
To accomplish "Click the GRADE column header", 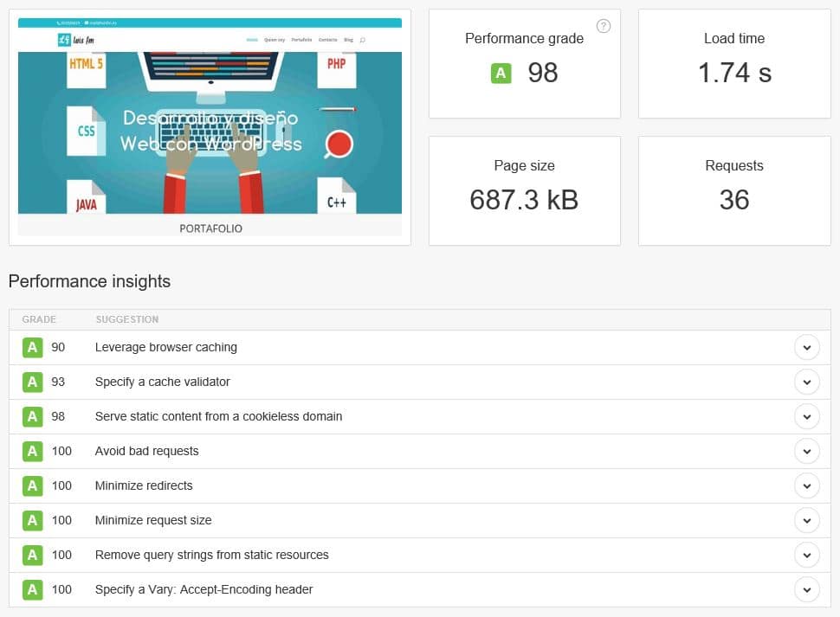I will [x=39, y=319].
